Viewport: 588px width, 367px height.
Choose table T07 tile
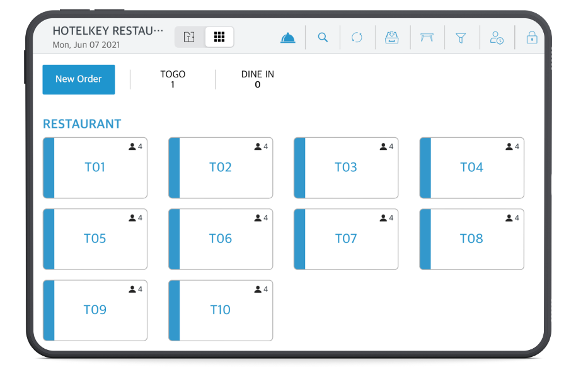tap(346, 239)
